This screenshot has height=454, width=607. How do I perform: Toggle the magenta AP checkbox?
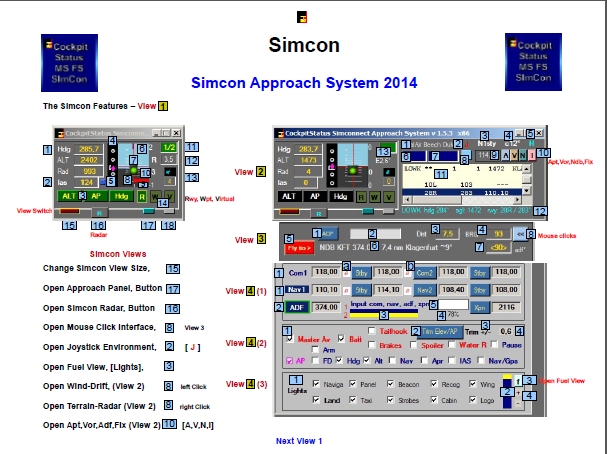[x=289, y=361]
